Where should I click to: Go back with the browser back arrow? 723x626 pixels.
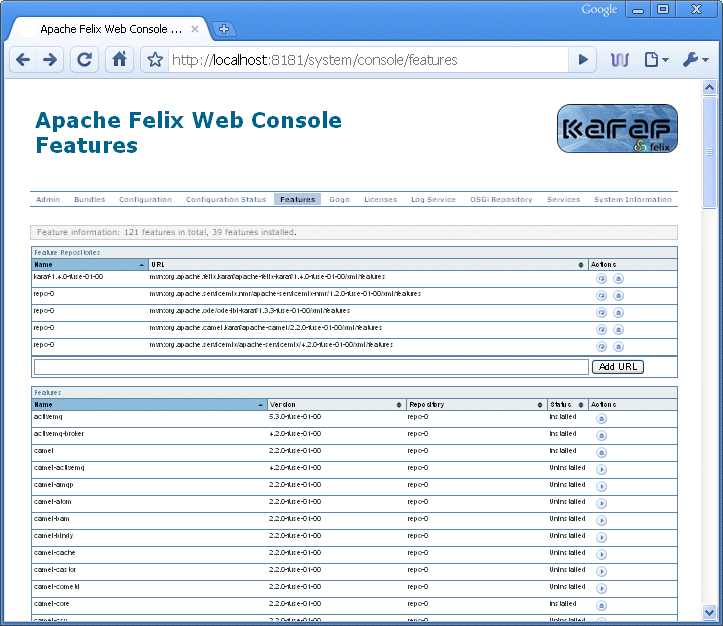23,59
